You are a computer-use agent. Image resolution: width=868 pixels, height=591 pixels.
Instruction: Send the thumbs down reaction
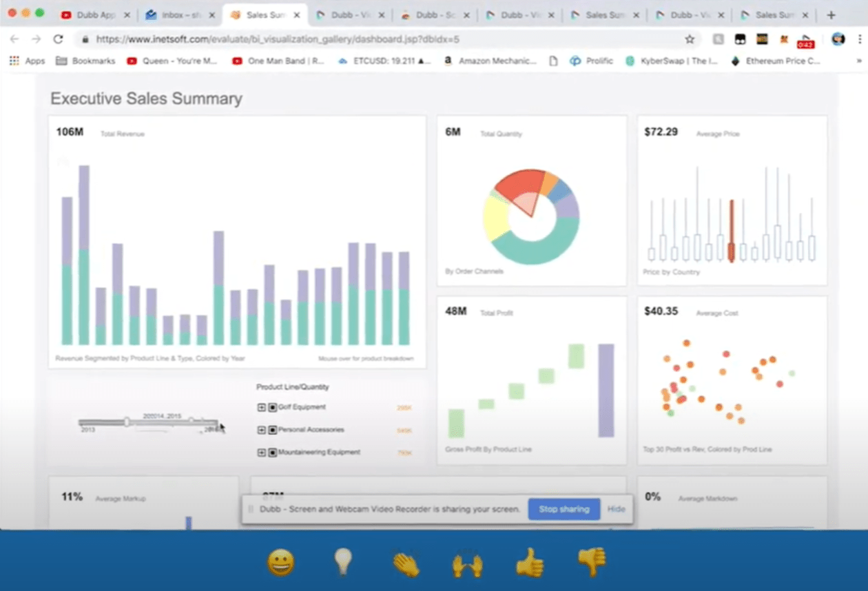coord(592,562)
